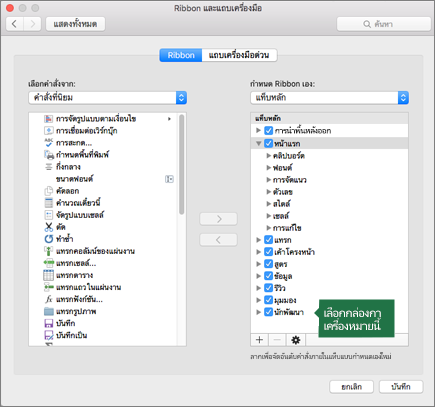Select the แทรกเซลล์ insert cells icon
This screenshot has width=435, height=407.
tap(49, 263)
